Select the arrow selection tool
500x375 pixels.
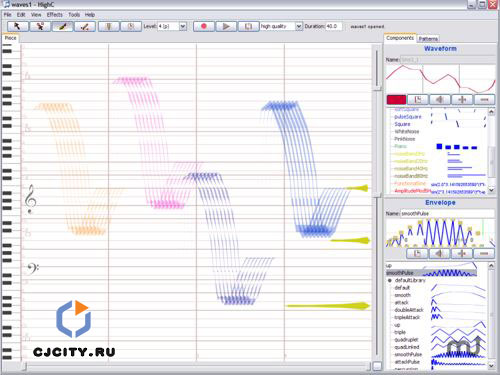click(x=18, y=26)
